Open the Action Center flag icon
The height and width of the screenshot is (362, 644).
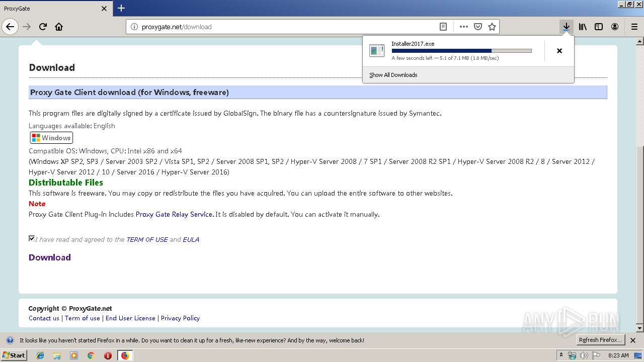[597, 355]
